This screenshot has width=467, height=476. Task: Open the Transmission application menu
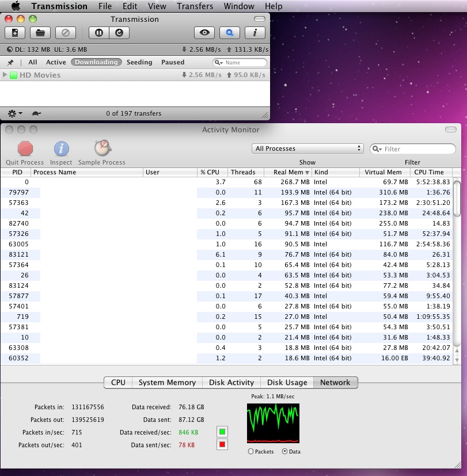pyautogui.click(x=59, y=6)
